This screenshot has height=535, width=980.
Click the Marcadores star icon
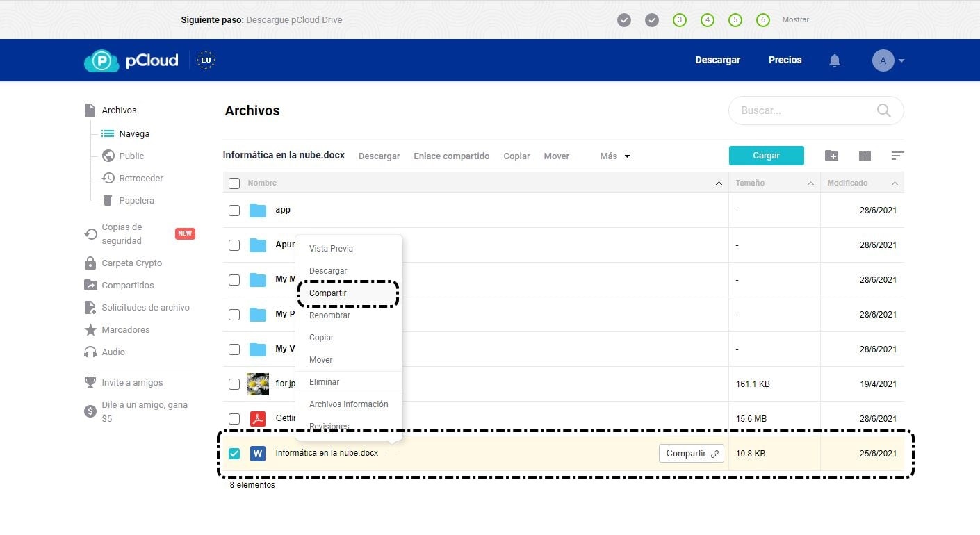coord(90,330)
